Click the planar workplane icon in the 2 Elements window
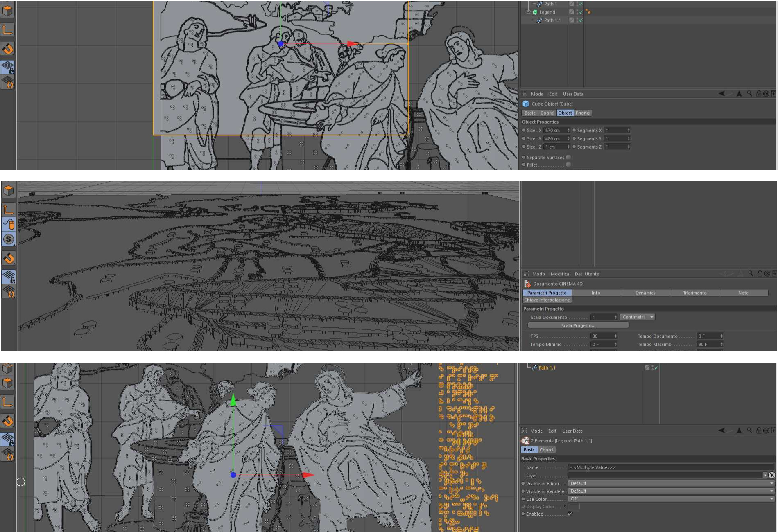The width and height of the screenshot is (778, 532). 7,454
